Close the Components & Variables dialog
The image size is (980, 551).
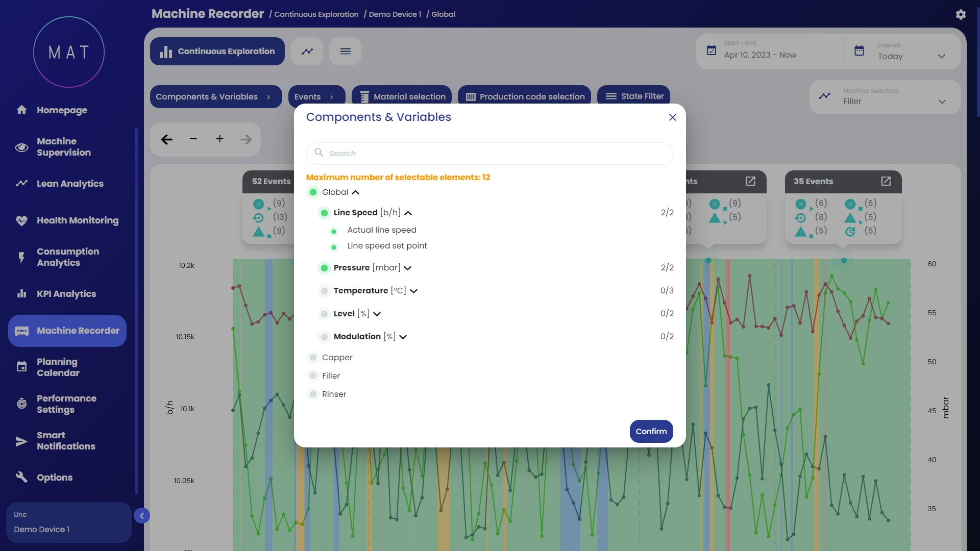pyautogui.click(x=672, y=117)
